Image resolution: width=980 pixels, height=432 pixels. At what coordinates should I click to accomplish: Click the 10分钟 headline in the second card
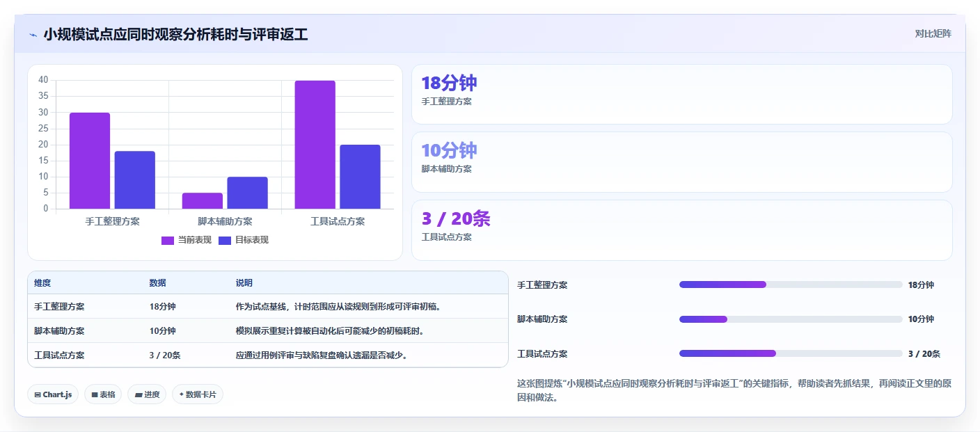[x=449, y=151]
